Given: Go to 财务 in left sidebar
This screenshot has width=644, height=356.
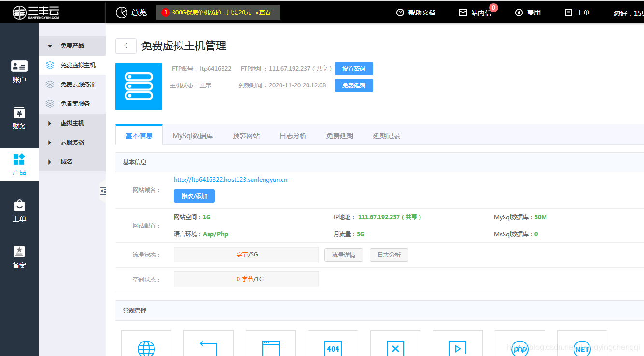Looking at the screenshot, I should 19,118.
